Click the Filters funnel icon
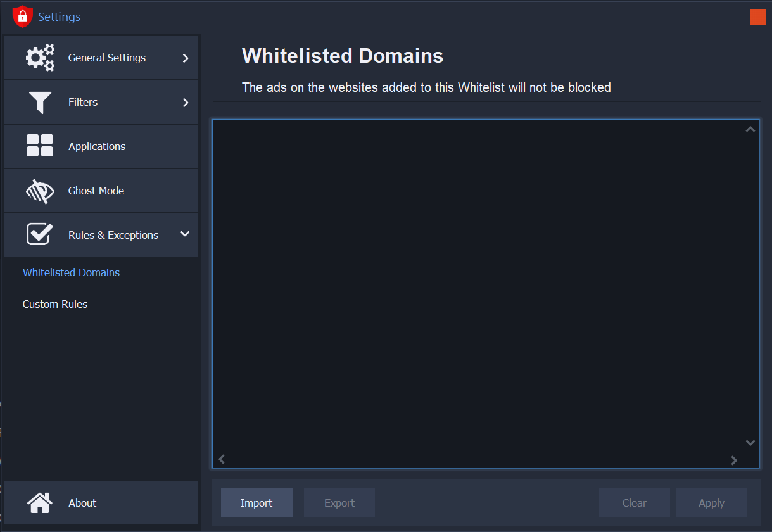Viewport: 772px width, 532px height. [40, 103]
